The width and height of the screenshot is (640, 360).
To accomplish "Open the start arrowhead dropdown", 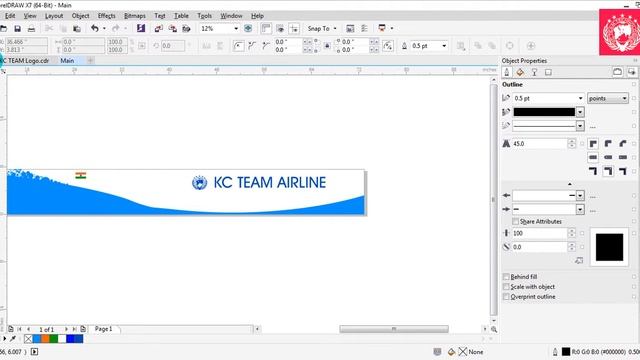I will click(x=580, y=196).
